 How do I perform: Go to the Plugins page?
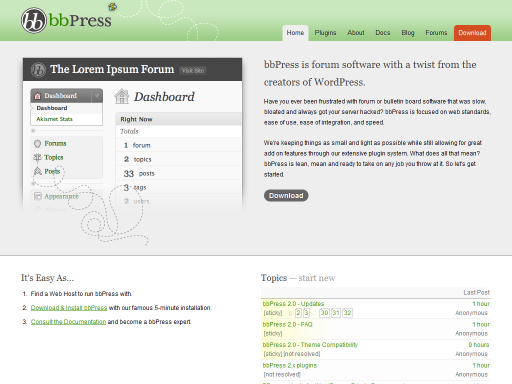[325, 33]
